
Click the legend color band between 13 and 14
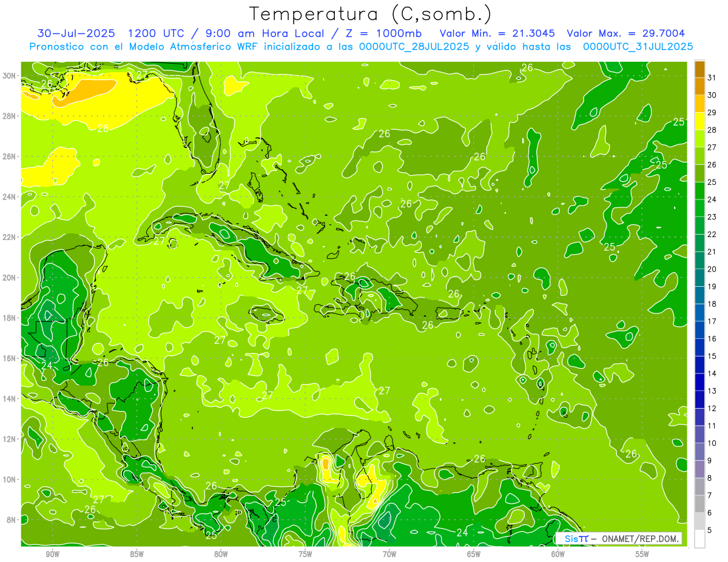699,383
